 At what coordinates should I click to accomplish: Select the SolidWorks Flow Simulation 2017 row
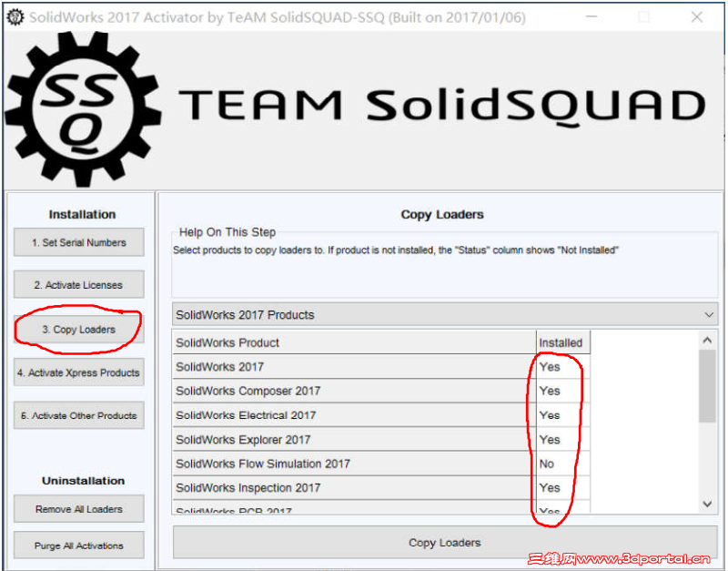(381, 464)
